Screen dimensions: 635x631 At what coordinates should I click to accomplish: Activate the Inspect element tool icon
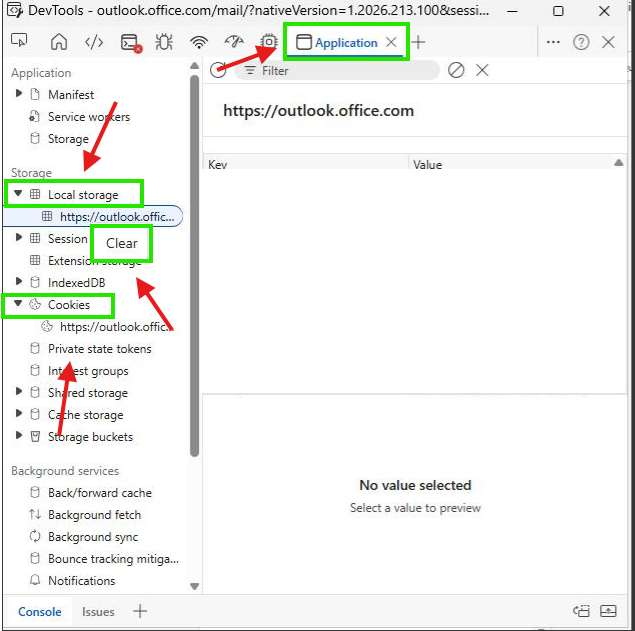point(19,41)
